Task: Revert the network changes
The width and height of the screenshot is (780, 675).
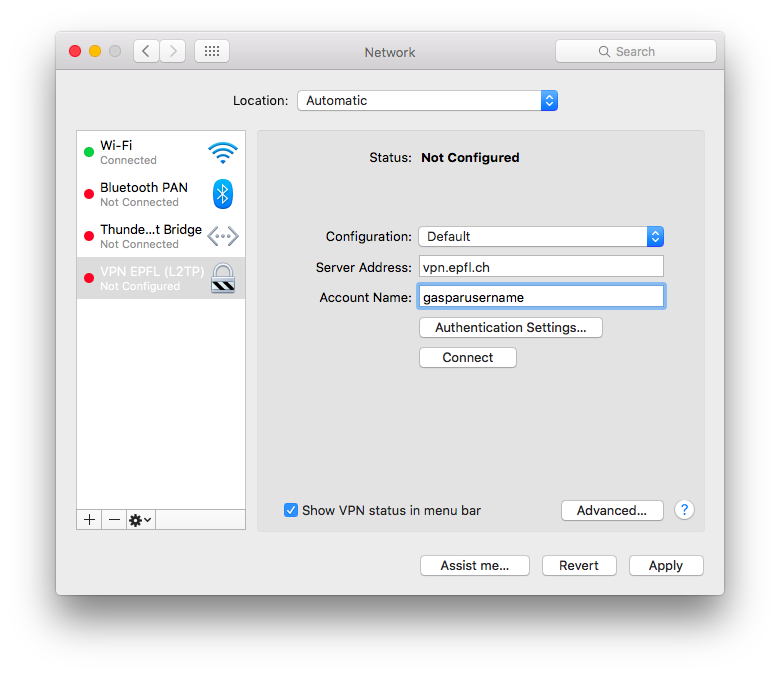Action: click(579, 566)
